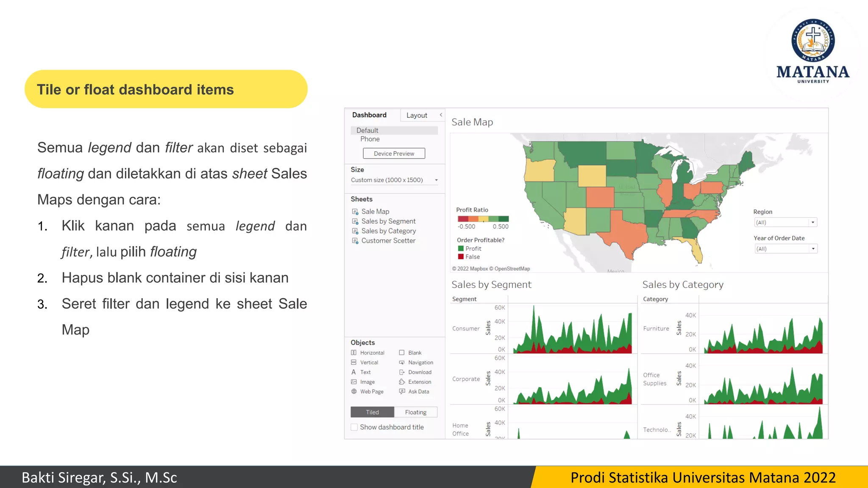Expand the Custom size dropdown

[436, 180]
